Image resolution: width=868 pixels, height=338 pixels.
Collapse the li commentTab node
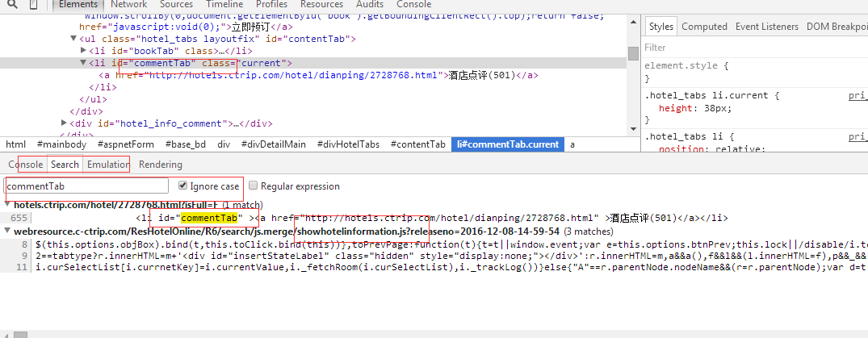coord(84,62)
